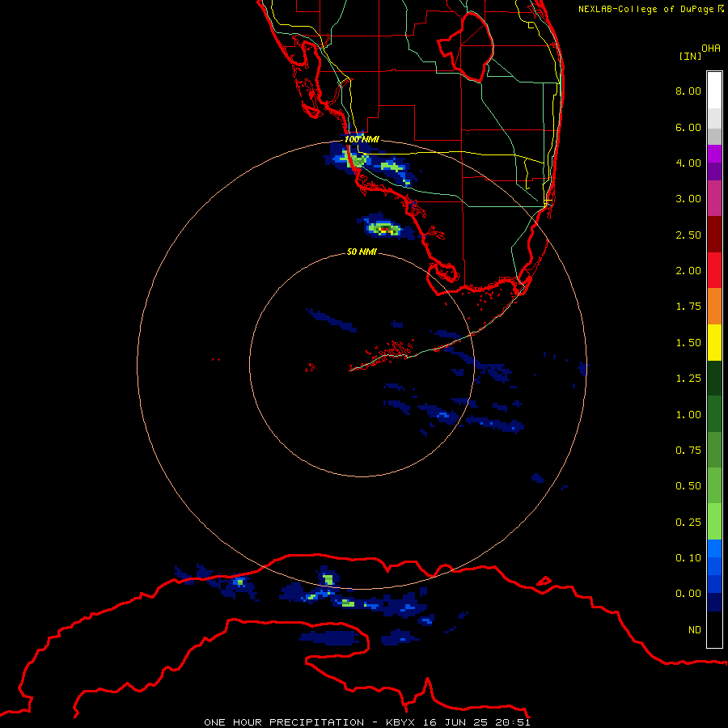Click the 50 NMI range ring label

click(x=362, y=252)
